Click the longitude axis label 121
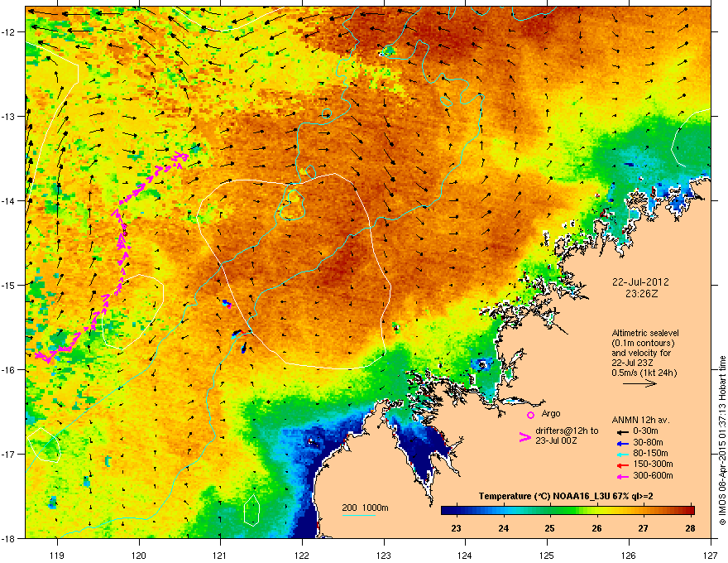728x563 pixels. pos(220,555)
